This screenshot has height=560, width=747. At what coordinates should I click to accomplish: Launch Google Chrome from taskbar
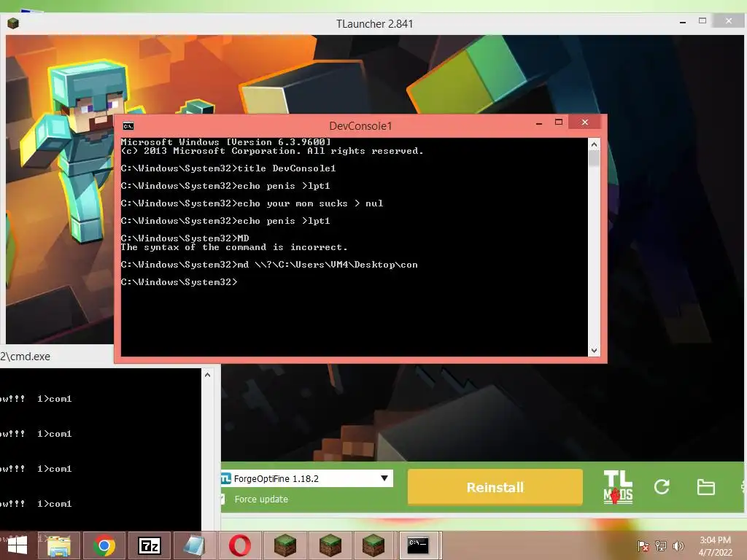point(104,545)
